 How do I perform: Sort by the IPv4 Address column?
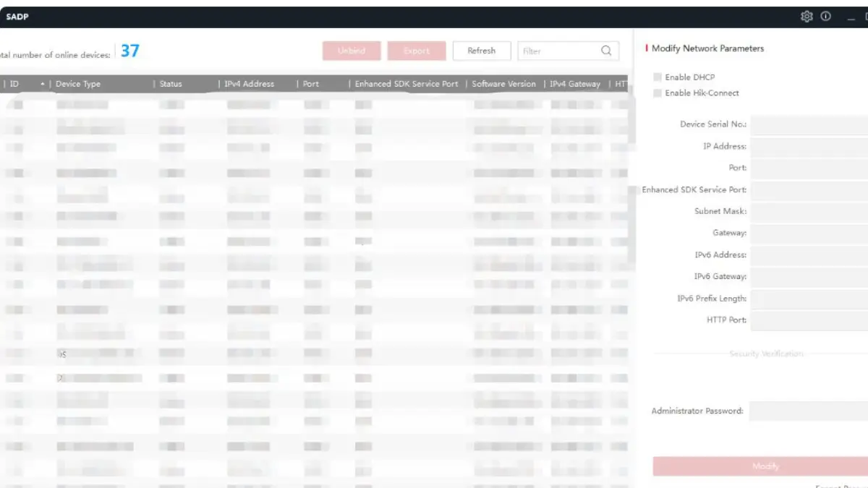pos(250,84)
